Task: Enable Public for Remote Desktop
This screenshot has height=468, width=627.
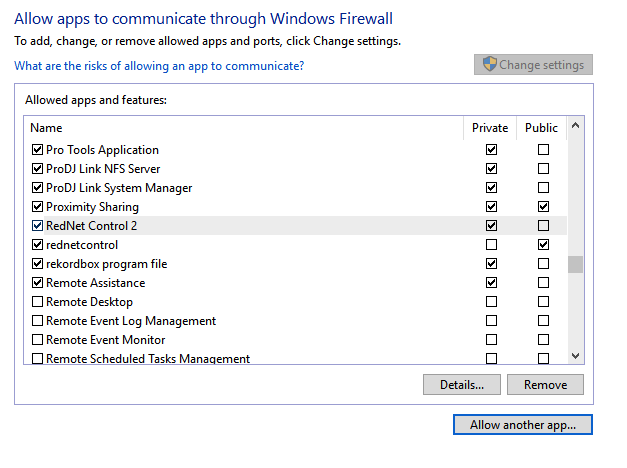Action: click(x=543, y=301)
